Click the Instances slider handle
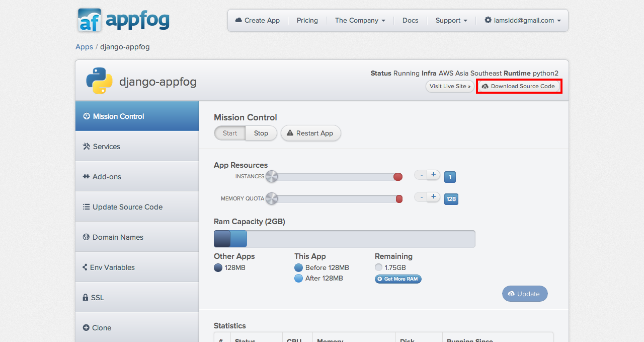This screenshot has height=342, width=644. [271, 176]
